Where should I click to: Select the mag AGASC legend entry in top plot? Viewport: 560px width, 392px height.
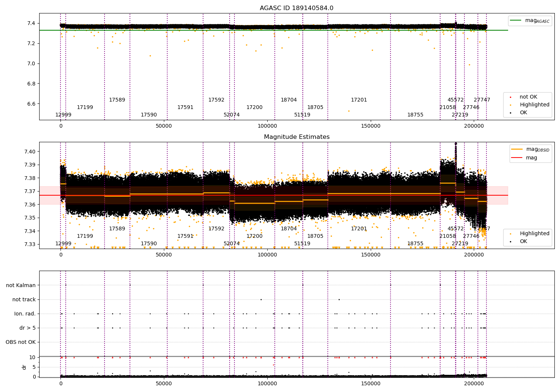(x=530, y=21)
